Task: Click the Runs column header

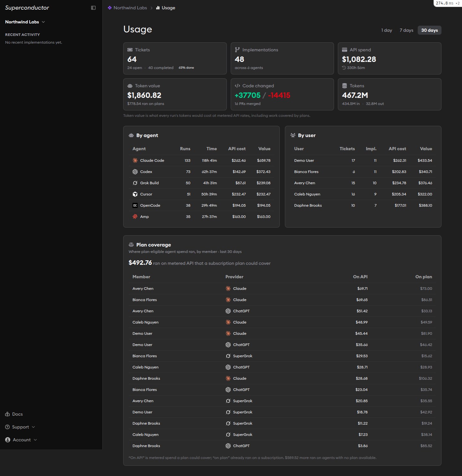Action: click(185, 149)
